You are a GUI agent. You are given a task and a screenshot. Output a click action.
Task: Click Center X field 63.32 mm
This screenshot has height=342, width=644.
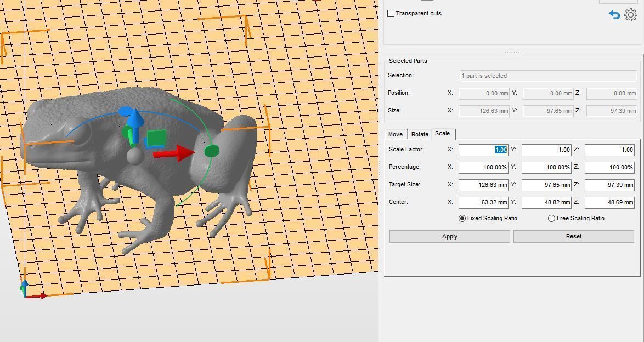[483, 202]
